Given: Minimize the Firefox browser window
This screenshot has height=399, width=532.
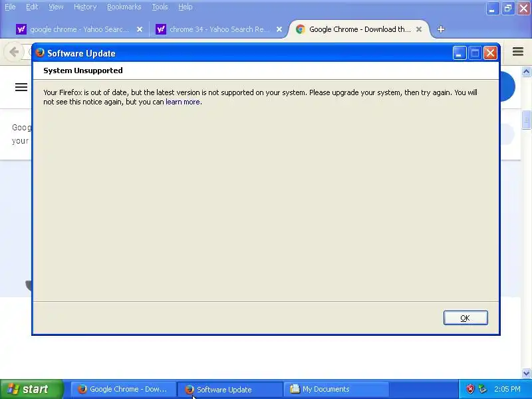Looking at the screenshot, I should (492, 8).
